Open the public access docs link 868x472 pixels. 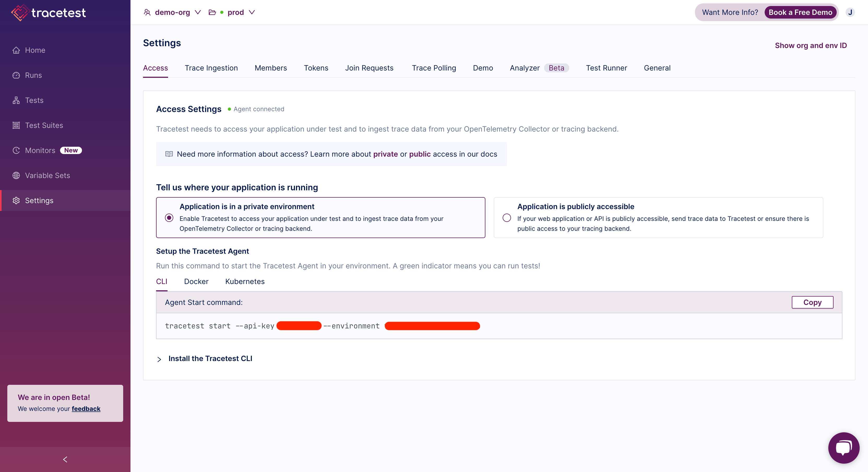point(420,154)
